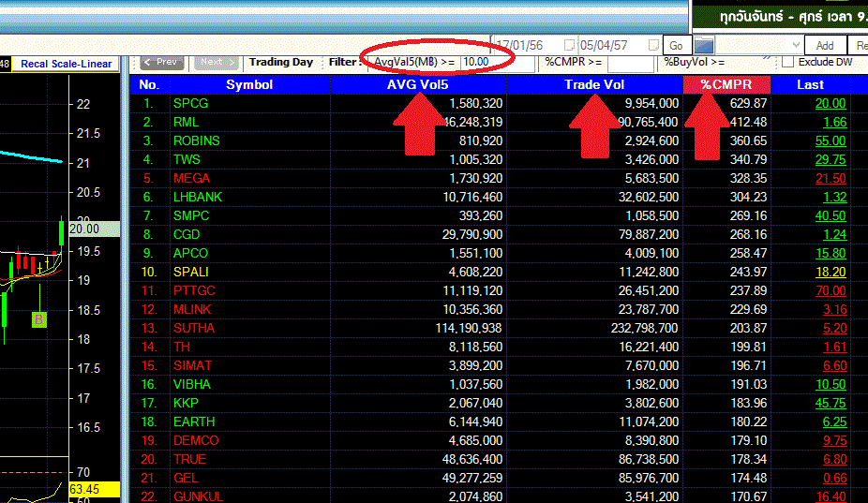The height and width of the screenshot is (503, 868).
Task: Open VIBHA last price link 10.50
Action: pos(831,385)
